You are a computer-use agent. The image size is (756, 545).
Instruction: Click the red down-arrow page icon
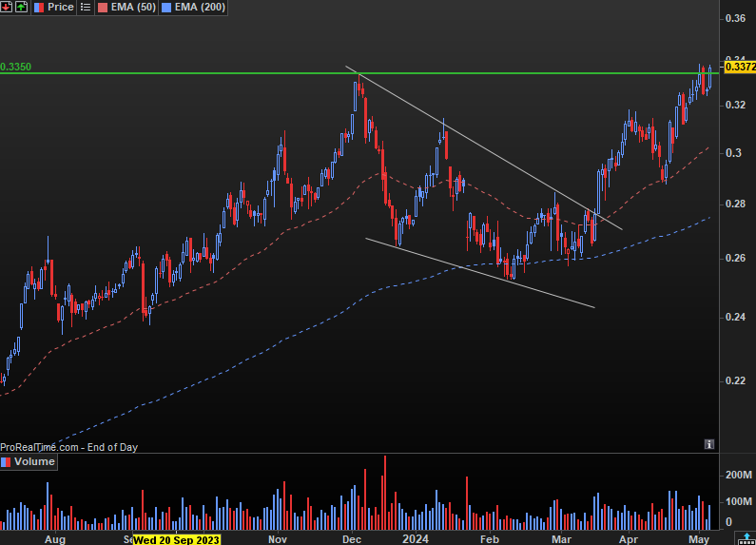click(x=7, y=7)
